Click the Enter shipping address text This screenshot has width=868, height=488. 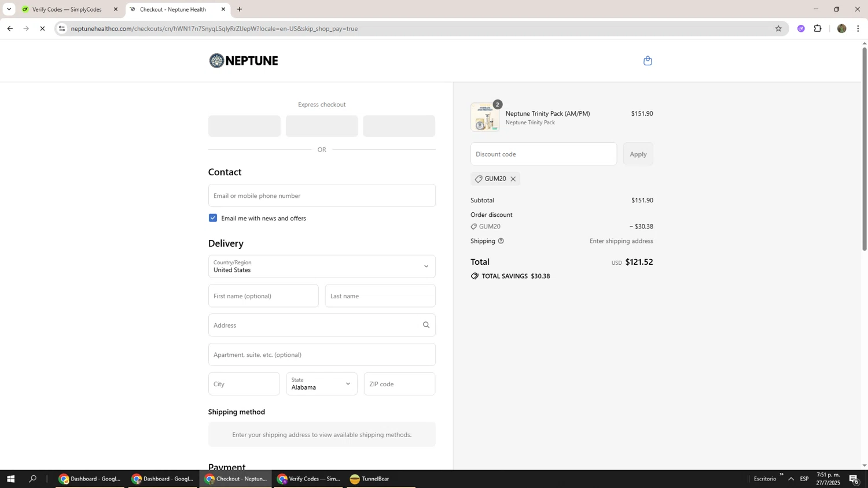621,241
